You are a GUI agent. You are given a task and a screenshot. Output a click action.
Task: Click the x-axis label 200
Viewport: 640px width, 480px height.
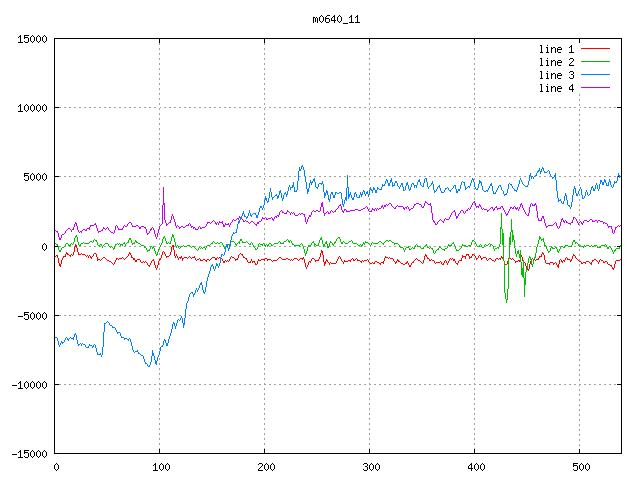[265, 467]
